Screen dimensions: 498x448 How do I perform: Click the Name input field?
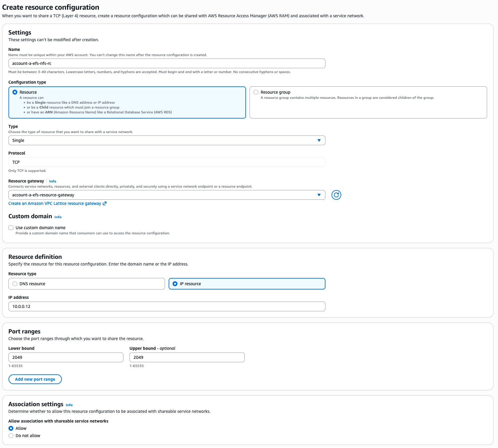[x=167, y=63]
